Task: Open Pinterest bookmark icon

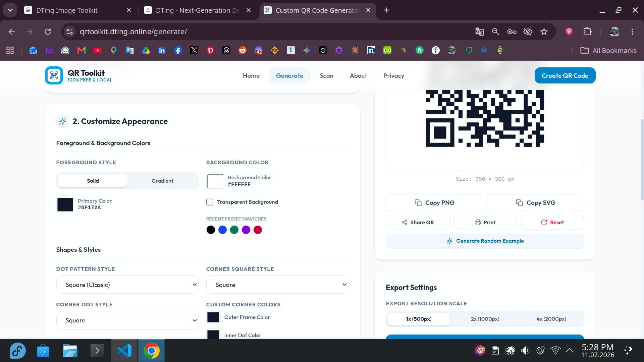Action: (210, 50)
